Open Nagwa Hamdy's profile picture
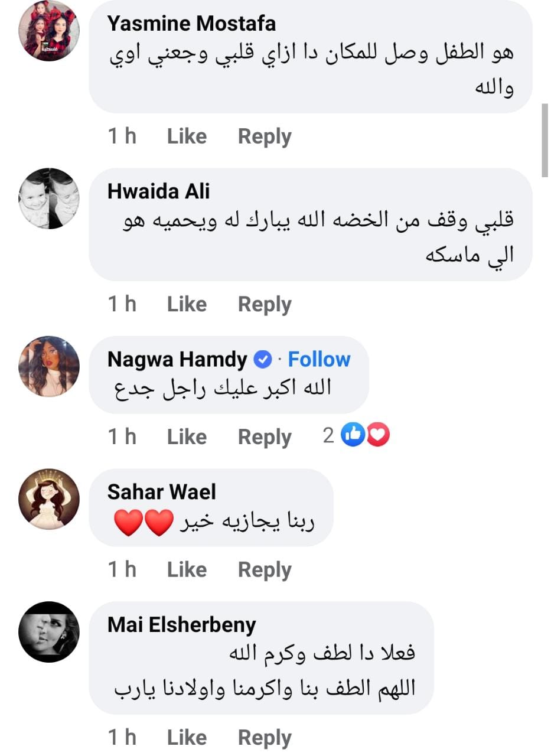The image size is (551, 756). 48,366
